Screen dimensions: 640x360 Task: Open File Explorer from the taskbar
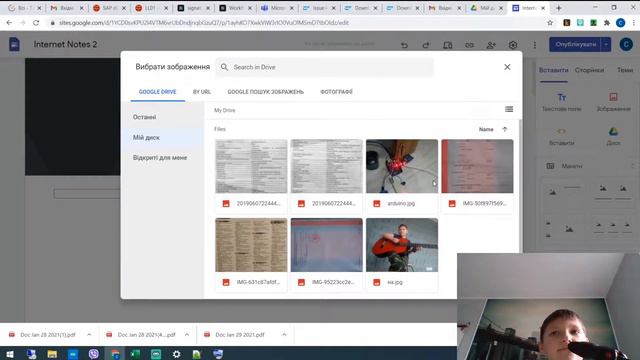pos(52,354)
